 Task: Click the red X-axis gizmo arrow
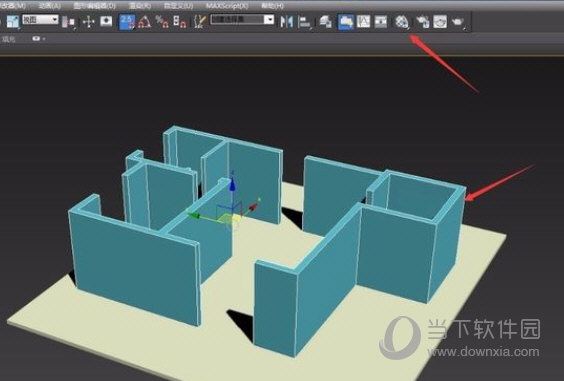(x=254, y=206)
